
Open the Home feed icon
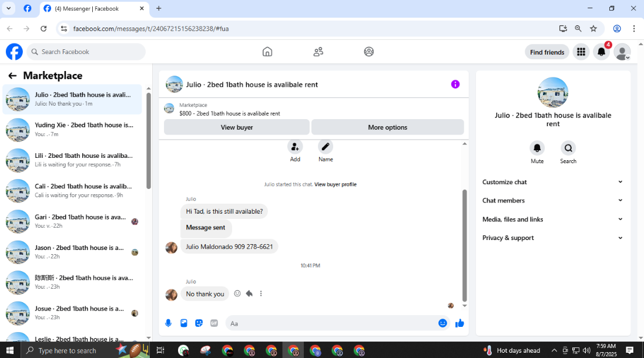coord(267,52)
